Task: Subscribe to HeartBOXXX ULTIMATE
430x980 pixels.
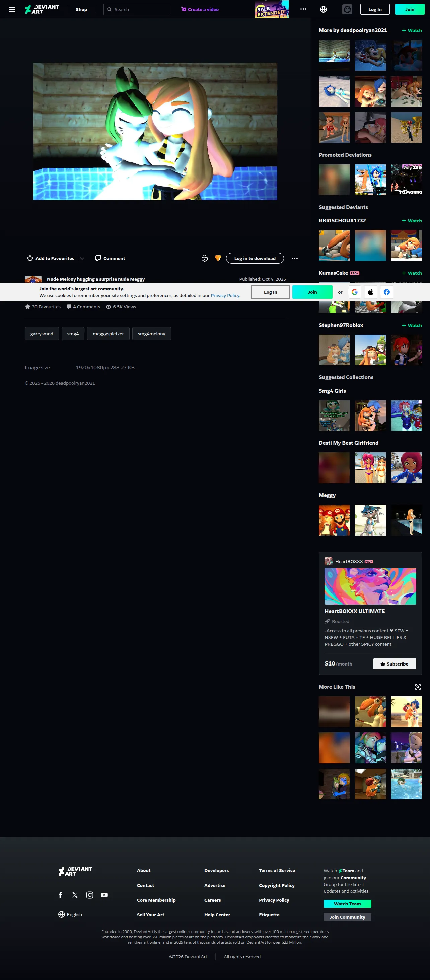Action: tap(395, 663)
